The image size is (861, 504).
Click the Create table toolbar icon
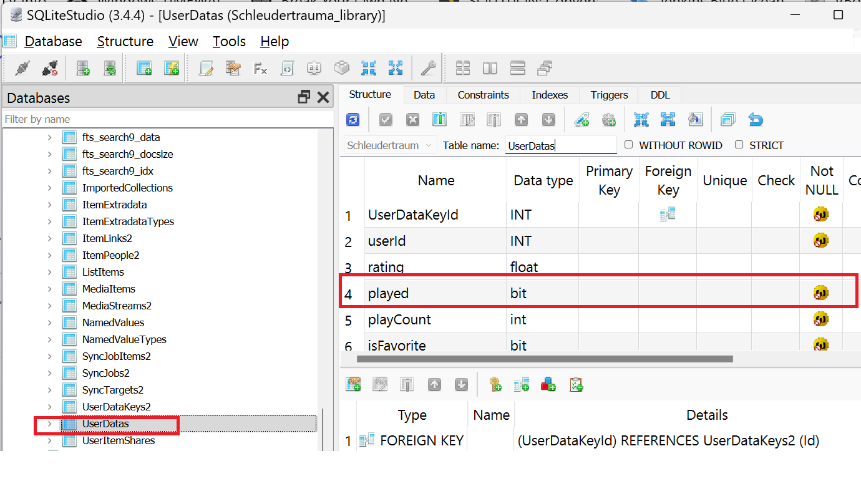click(144, 68)
